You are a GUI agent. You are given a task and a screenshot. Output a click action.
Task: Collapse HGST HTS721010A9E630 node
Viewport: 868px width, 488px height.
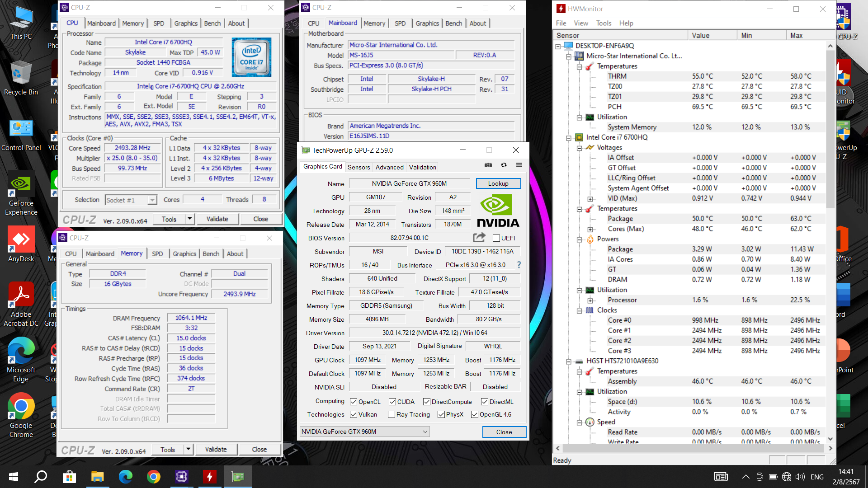pos(569,361)
